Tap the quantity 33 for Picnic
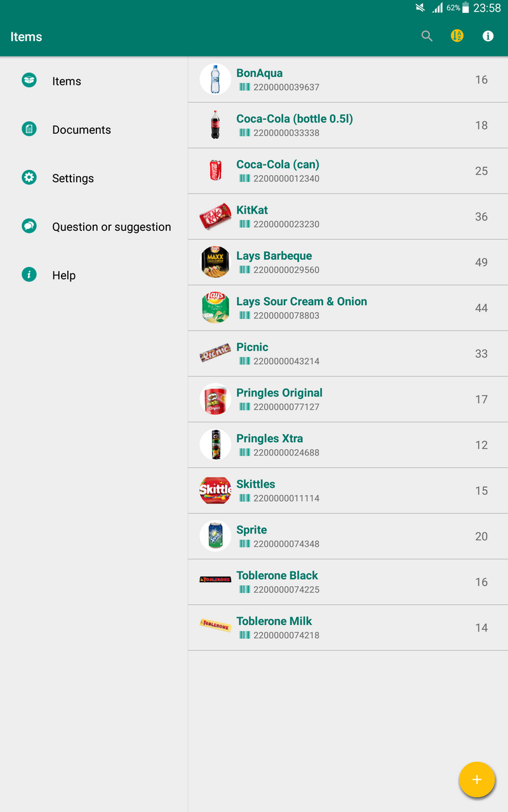The image size is (508, 812). tap(481, 354)
